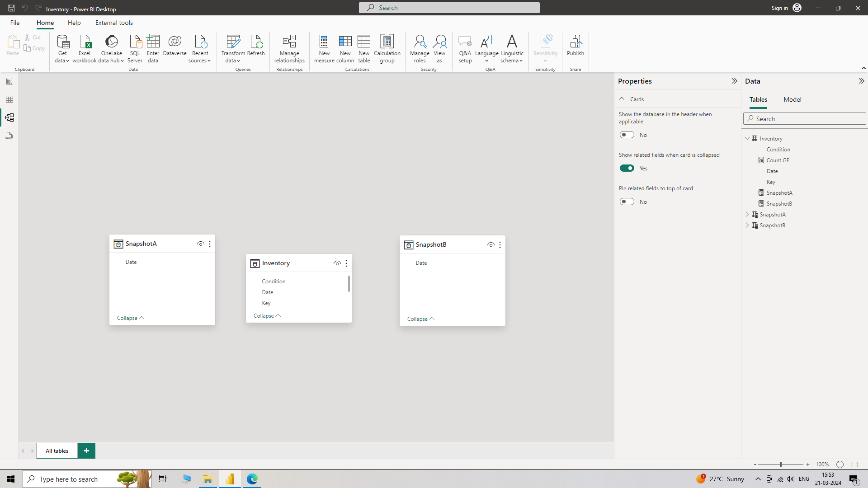The height and width of the screenshot is (488, 868).
Task: Add a new layout tab with plus button
Action: [86, 451]
